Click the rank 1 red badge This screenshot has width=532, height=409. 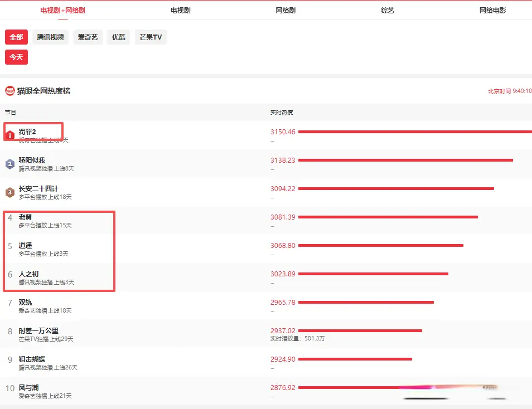point(10,135)
